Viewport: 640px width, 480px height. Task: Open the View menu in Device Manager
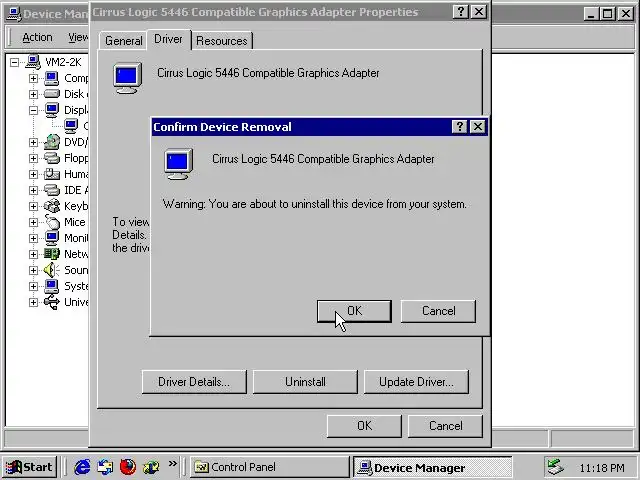click(x=78, y=37)
